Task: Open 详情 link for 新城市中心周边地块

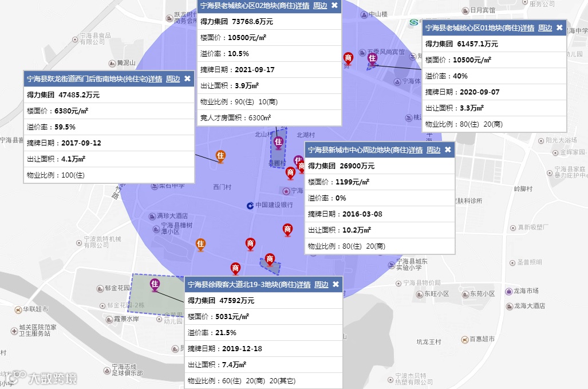Action: (x=416, y=150)
